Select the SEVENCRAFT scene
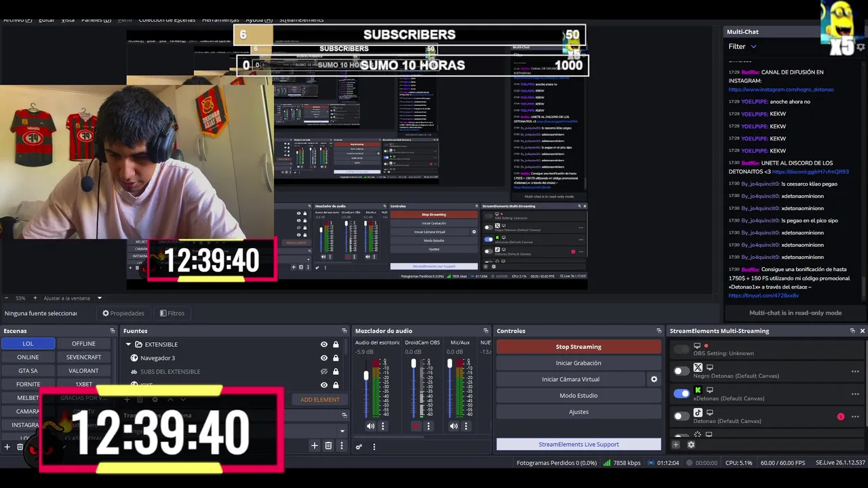868x488 pixels. click(83, 357)
